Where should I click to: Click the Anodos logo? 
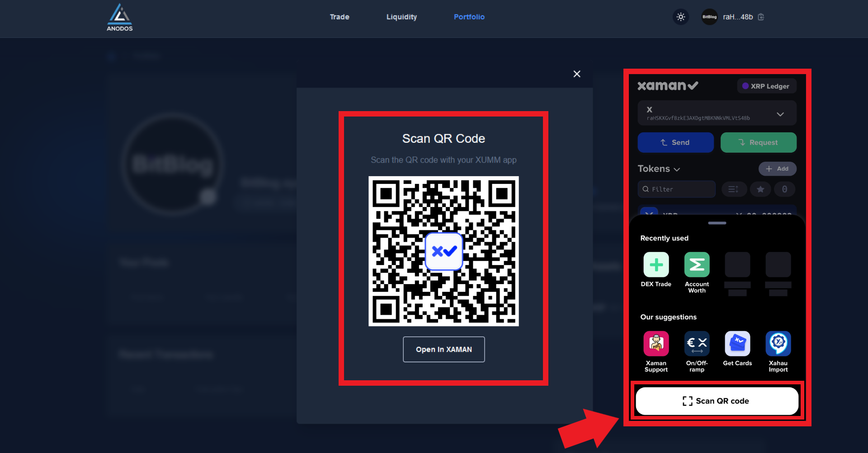click(119, 18)
